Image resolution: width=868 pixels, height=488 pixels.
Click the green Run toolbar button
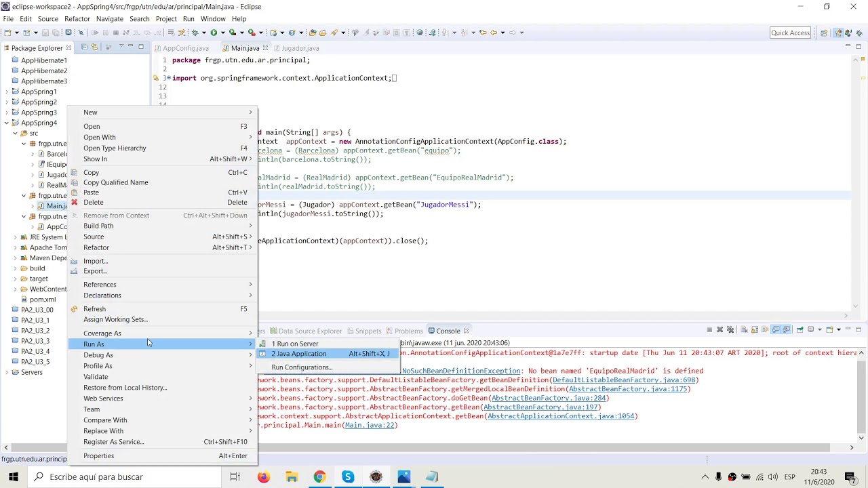(x=214, y=33)
